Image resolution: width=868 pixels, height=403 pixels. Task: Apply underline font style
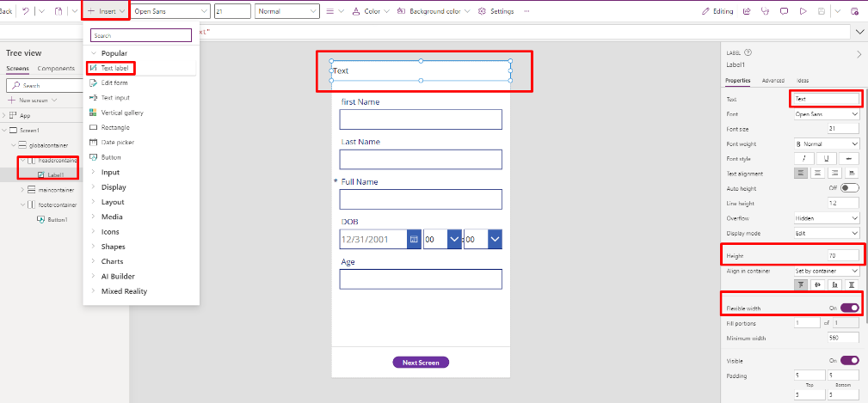pyautogui.click(x=827, y=159)
